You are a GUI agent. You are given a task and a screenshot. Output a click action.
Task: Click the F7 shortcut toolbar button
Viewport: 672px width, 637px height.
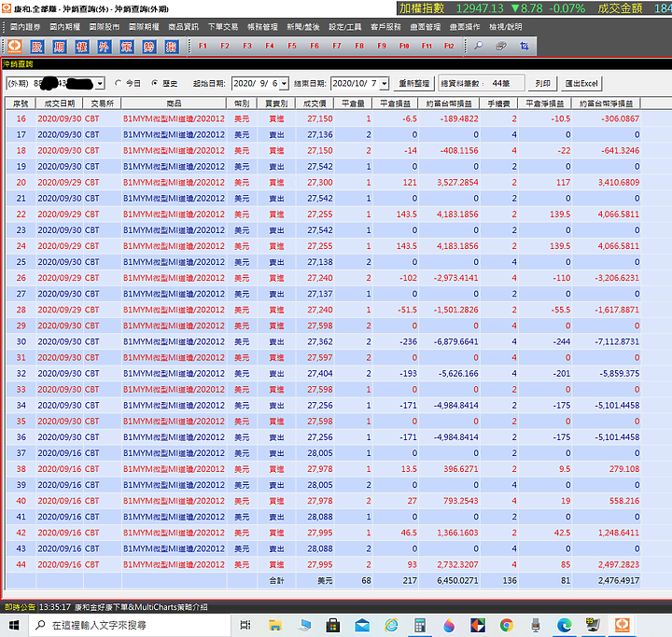point(337,46)
